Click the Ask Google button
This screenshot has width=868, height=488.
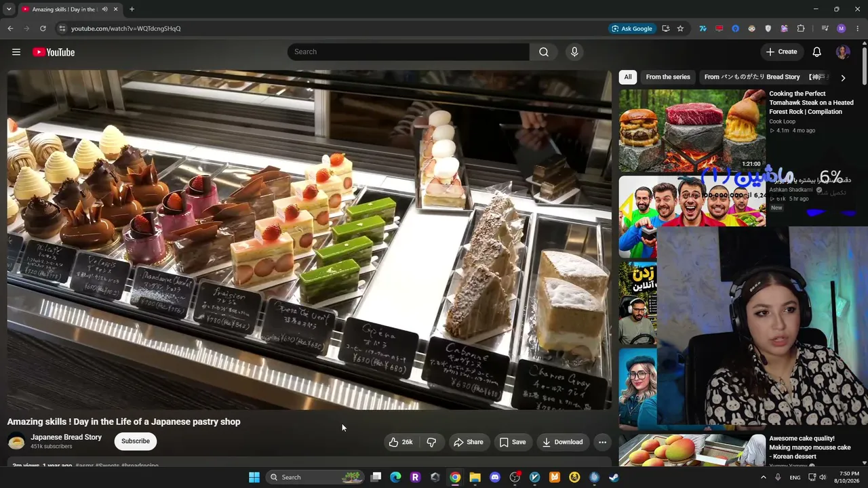(x=632, y=28)
